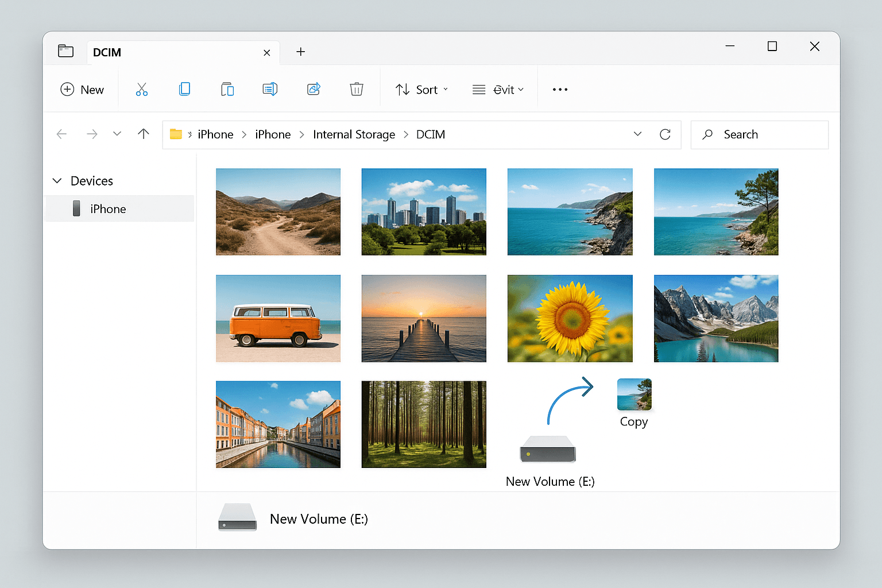The height and width of the screenshot is (588, 882).
Task: Click the Rename icon in toolbar
Action: (270, 89)
